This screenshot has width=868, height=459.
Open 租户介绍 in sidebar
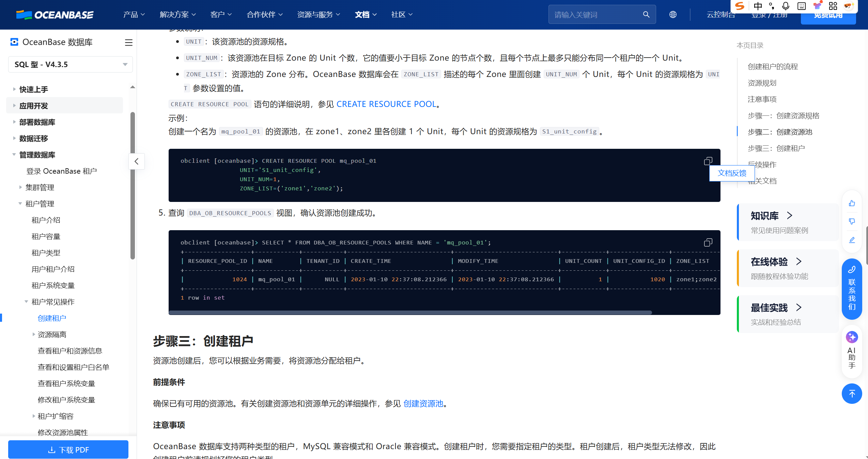[46, 220]
